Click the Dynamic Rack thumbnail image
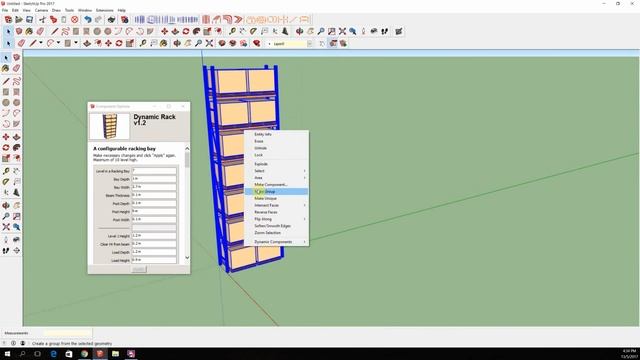 tap(109, 126)
